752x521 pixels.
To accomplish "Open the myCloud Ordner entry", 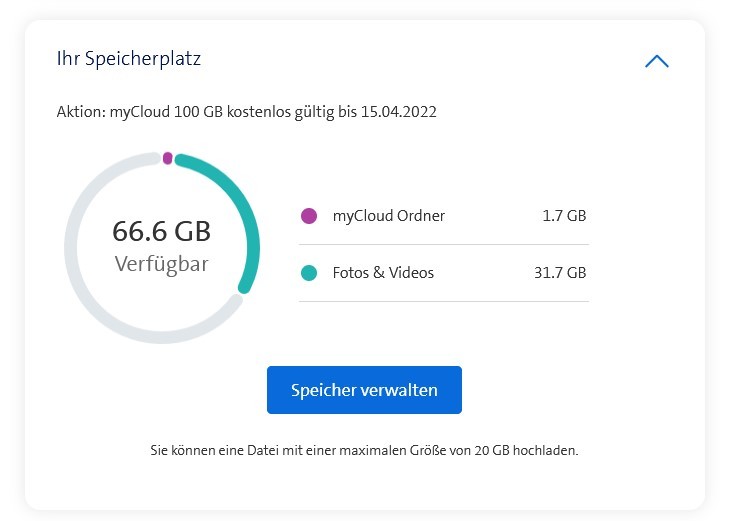I will (388, 216).
